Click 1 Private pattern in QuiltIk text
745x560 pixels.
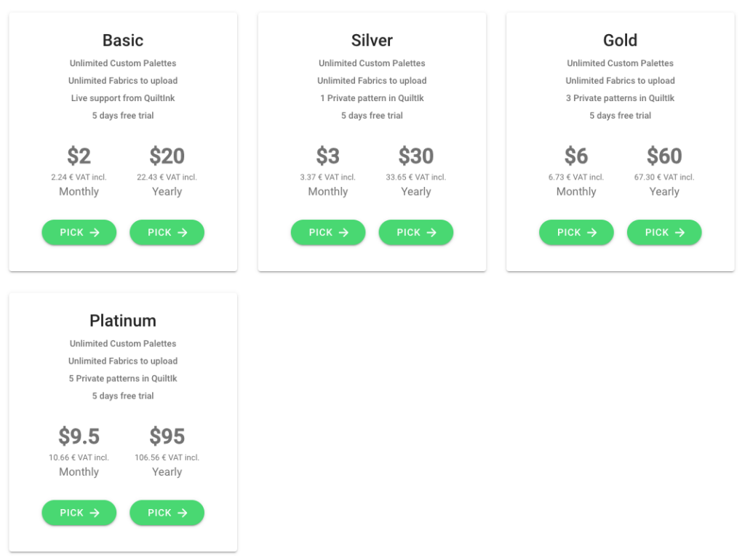tap(372, 98)
